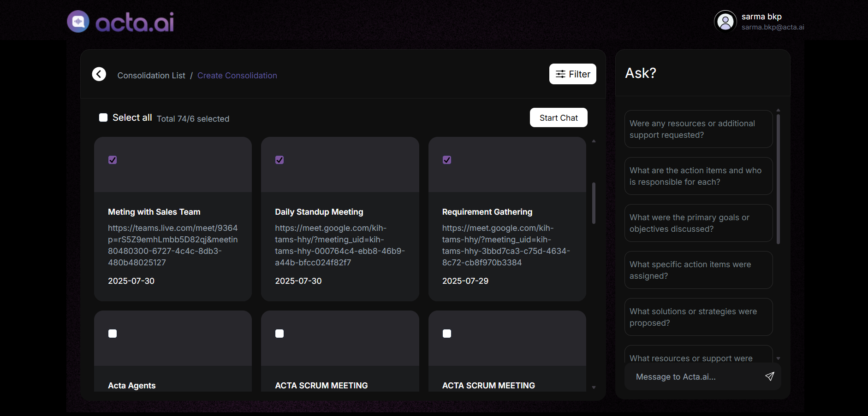The height and width of the screenshot is (416, 868).
Task: Select the action items suggested question
Action: click(x=698, y=176)
